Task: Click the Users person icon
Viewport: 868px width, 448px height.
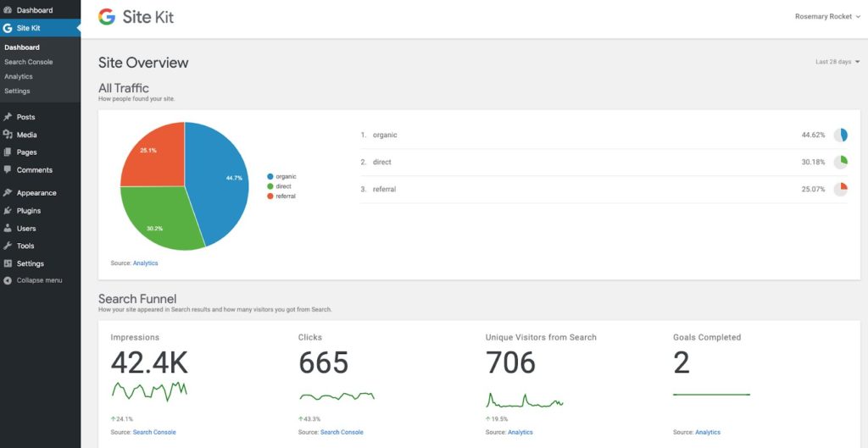Action: [x=7, y=228]
